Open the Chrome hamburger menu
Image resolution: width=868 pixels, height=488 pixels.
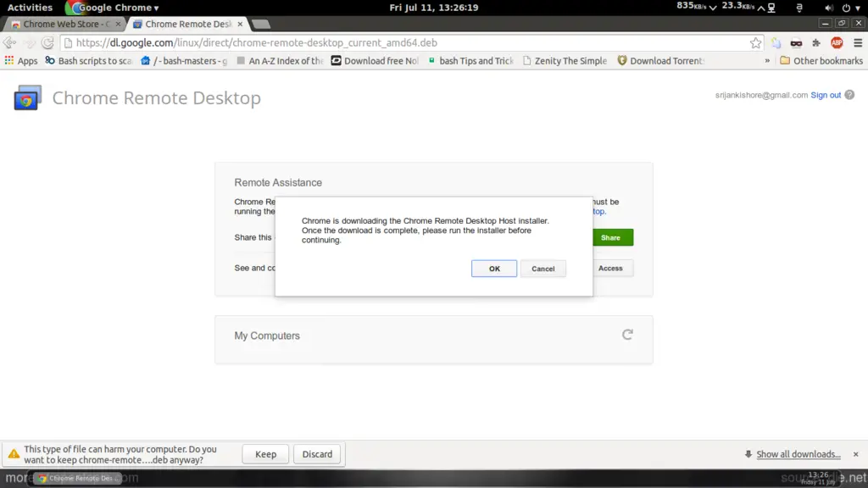click(858, 42)
